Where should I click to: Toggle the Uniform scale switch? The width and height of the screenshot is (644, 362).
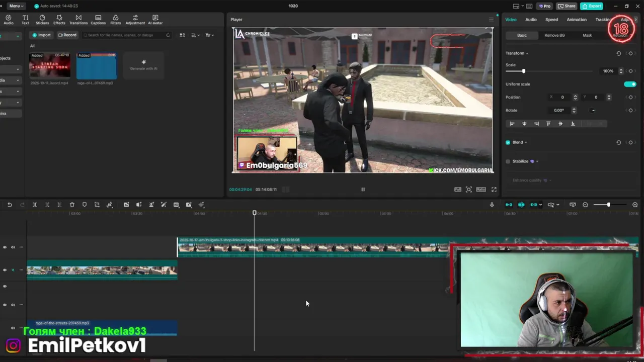tap(630, 84)
